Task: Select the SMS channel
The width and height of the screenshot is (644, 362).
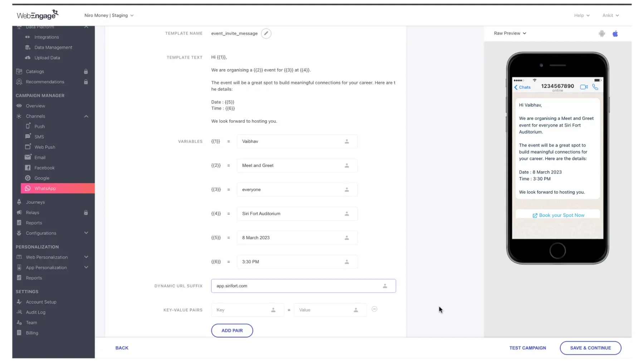Action: click(39, 137)
